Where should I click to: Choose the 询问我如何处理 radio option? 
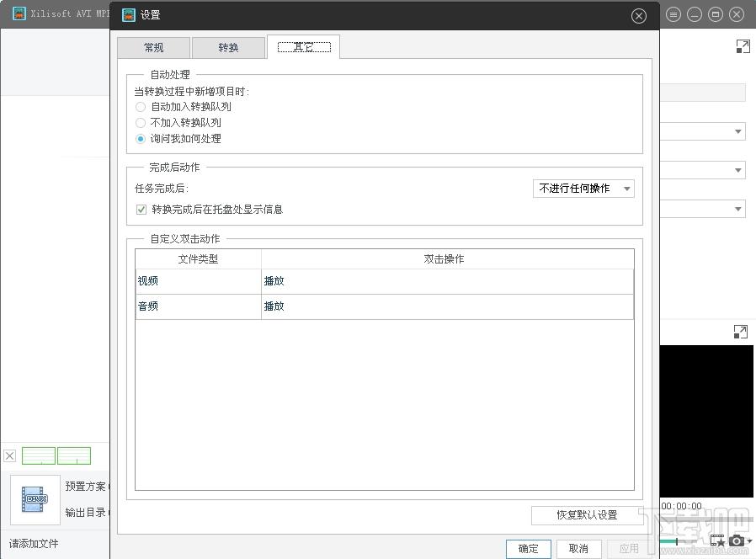click(141, 139)
